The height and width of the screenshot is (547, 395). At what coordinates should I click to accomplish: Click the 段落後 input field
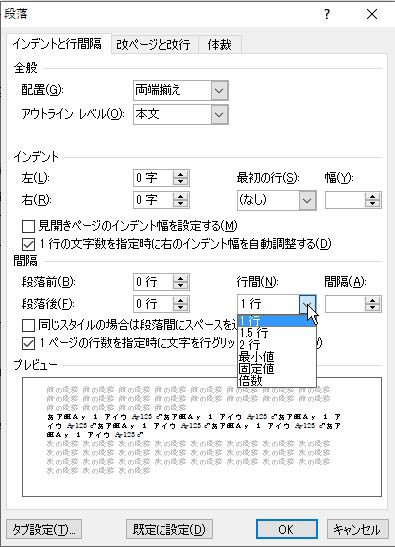click(153, 304)
